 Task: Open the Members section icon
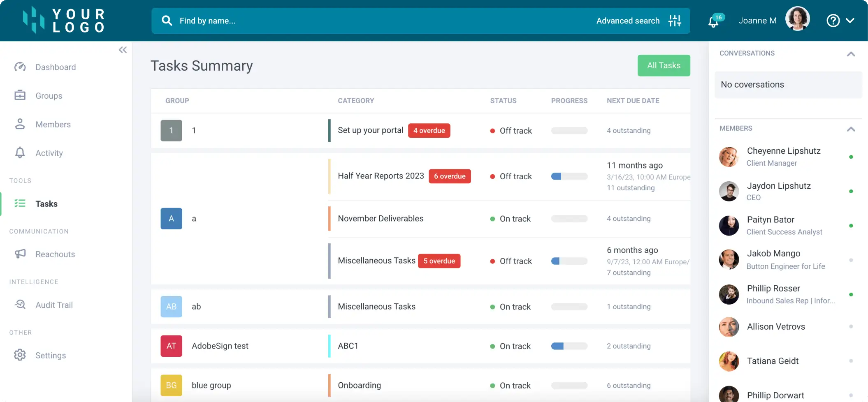pos(20,124)
